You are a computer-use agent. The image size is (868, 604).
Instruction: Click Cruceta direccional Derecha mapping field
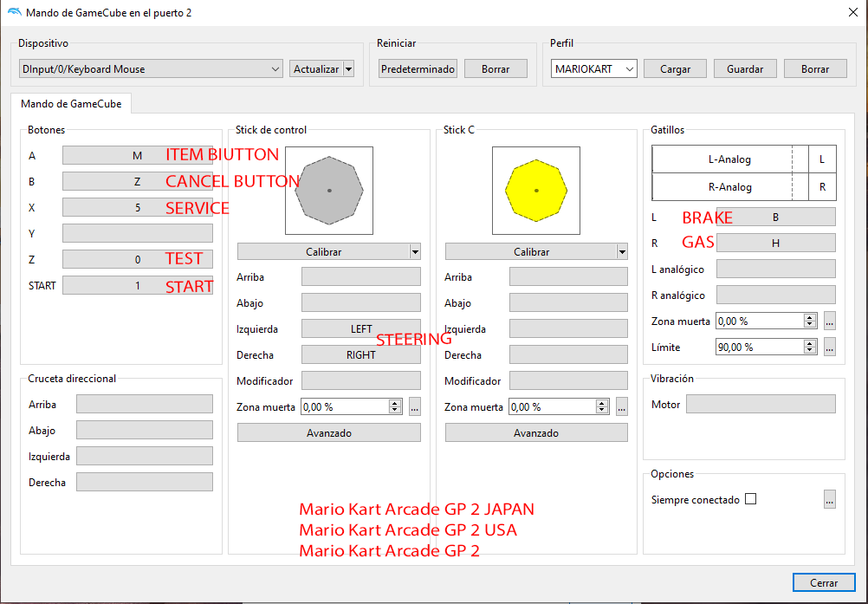145,482
